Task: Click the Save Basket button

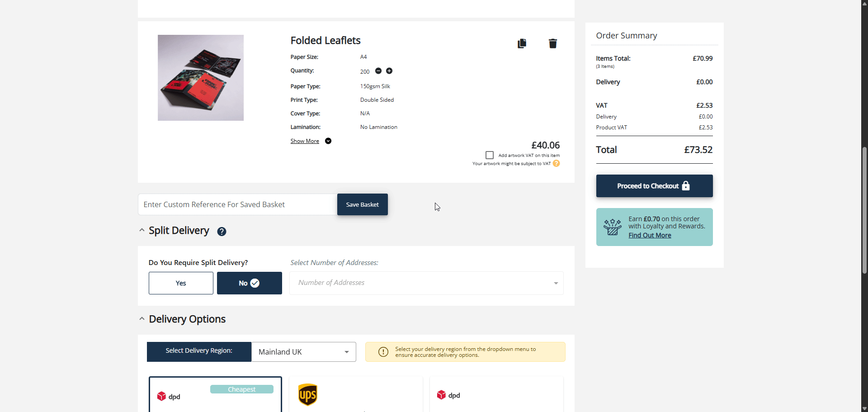Action: point(362,204)
